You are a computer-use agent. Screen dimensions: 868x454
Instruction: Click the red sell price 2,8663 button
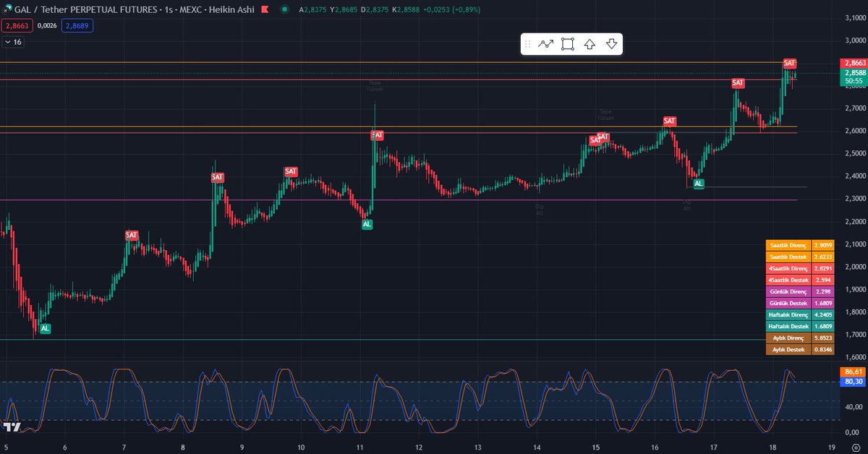[16, 24]
